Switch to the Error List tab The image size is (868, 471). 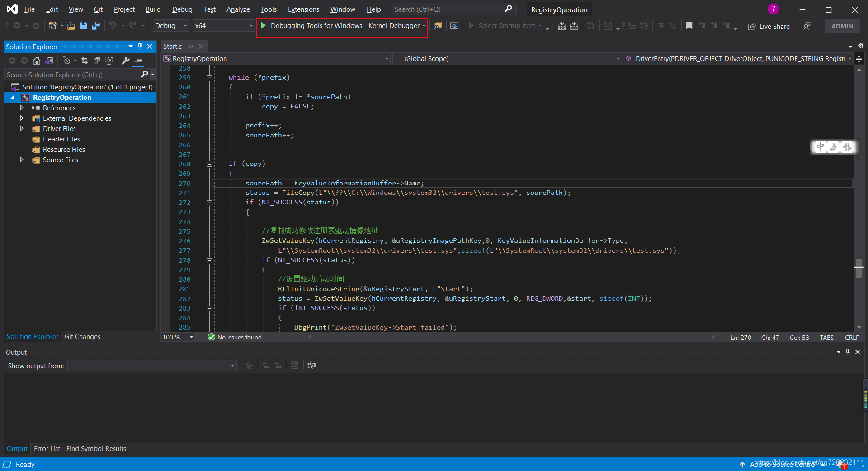click(x=47, y=449)
